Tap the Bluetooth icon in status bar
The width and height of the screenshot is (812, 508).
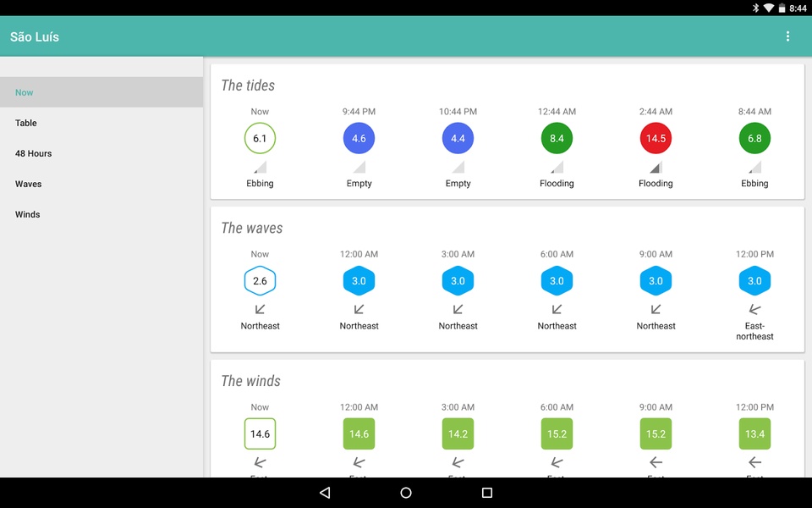pos(755,8)
